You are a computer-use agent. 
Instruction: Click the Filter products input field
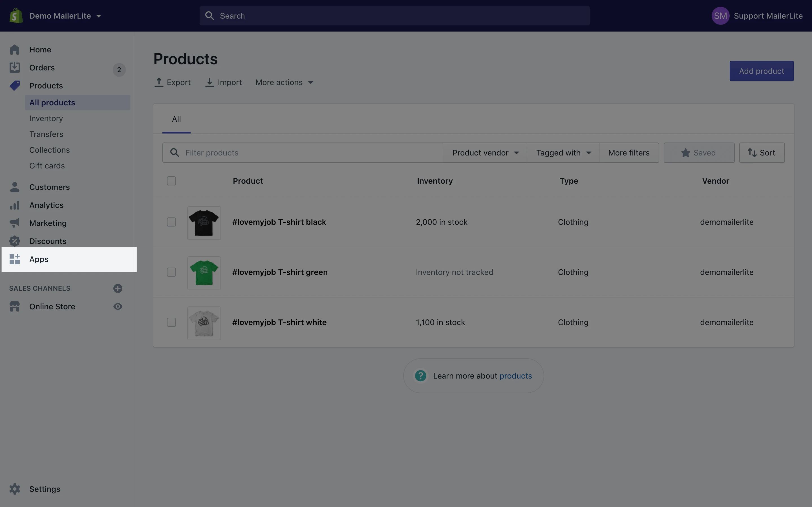pyautogui.click(x=309, y=153)
